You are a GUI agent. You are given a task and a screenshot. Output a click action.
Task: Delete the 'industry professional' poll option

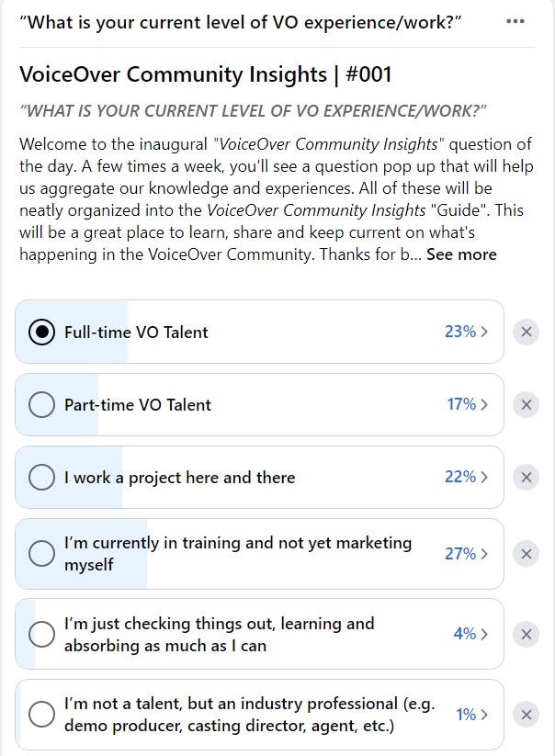click(x=527, y=715)
